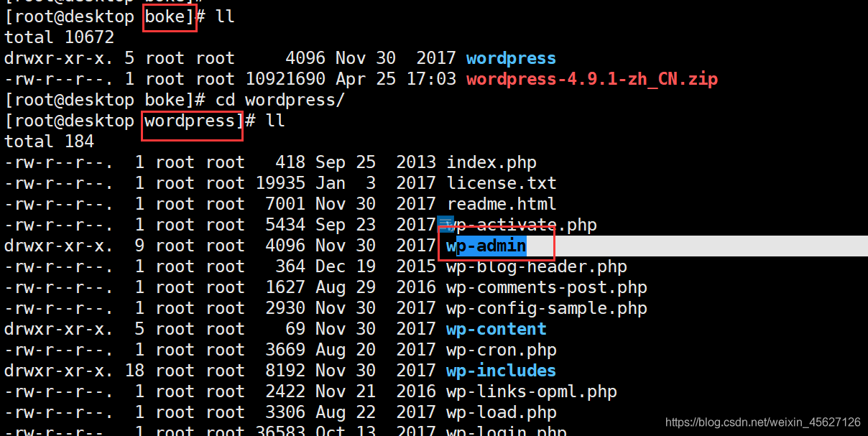868x436 pixels.
Task: Click wp-comments-post.php file name
Action: point(547,287)
